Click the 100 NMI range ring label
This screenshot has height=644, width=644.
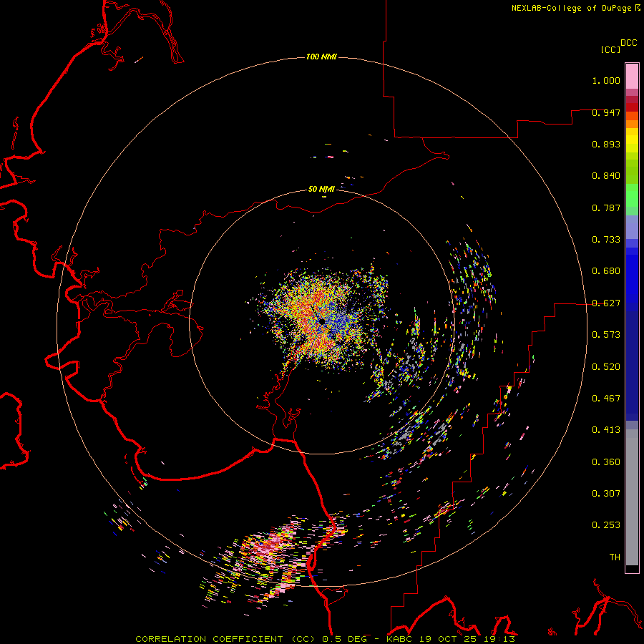tap(321, 57)
